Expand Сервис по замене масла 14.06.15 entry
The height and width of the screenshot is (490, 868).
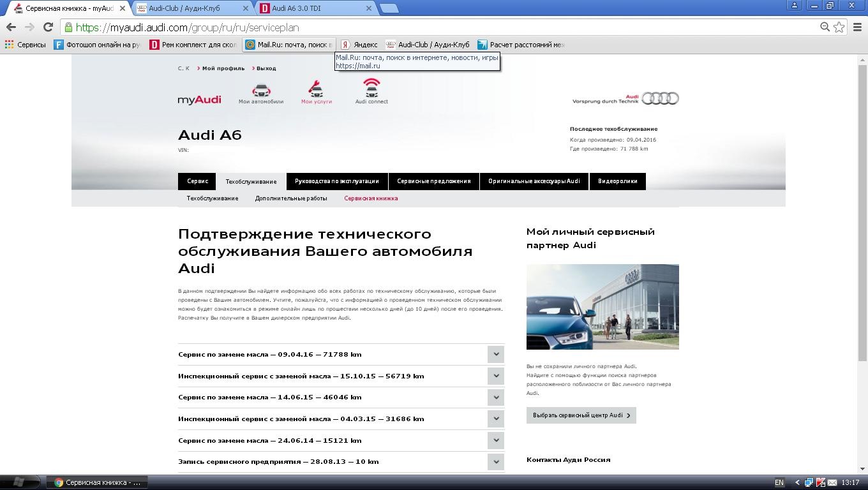pyautogui.click(x=495, y=397)
